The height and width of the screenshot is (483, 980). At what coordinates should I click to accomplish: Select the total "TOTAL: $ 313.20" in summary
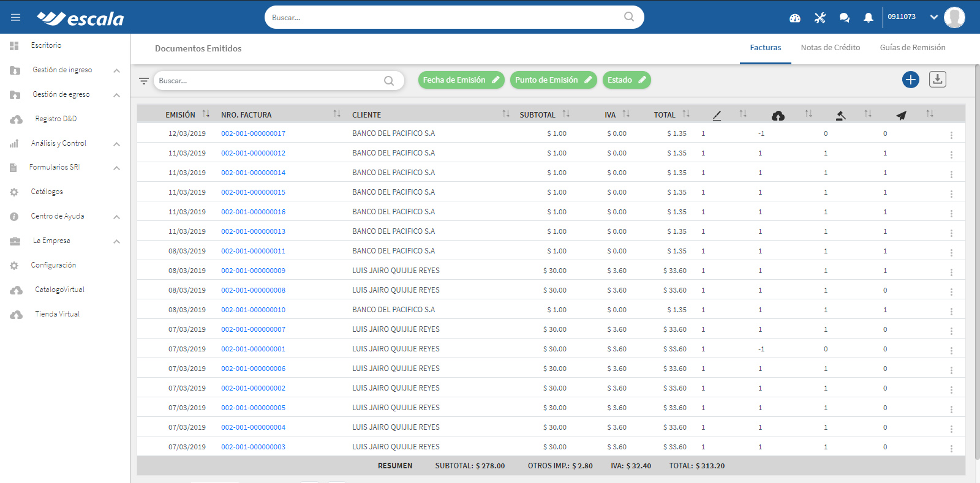coord(696,466)
